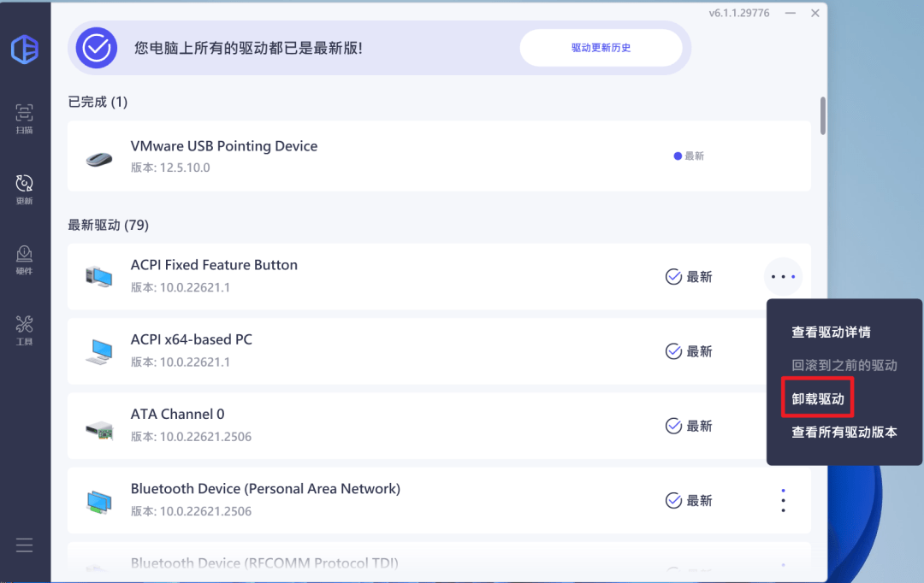Select the 扫描 (Scan) sidebar icon
The image size is (924, 583).
coord(24,115)
